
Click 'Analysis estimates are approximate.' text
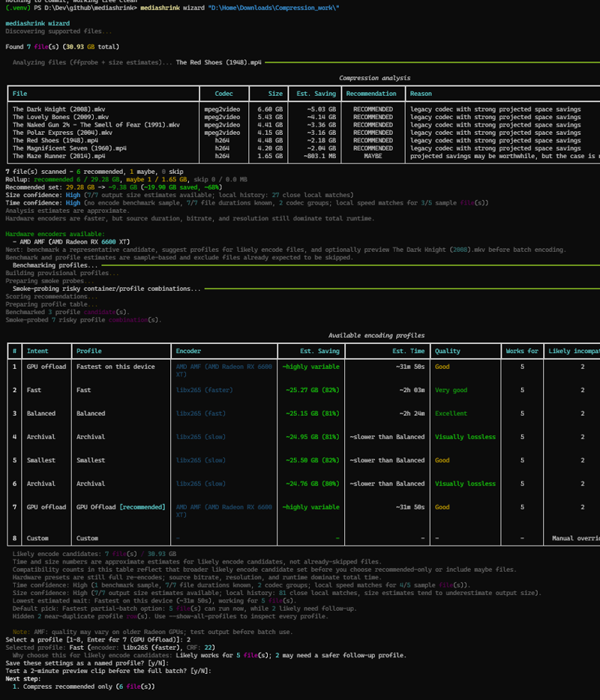coord(67,211)
